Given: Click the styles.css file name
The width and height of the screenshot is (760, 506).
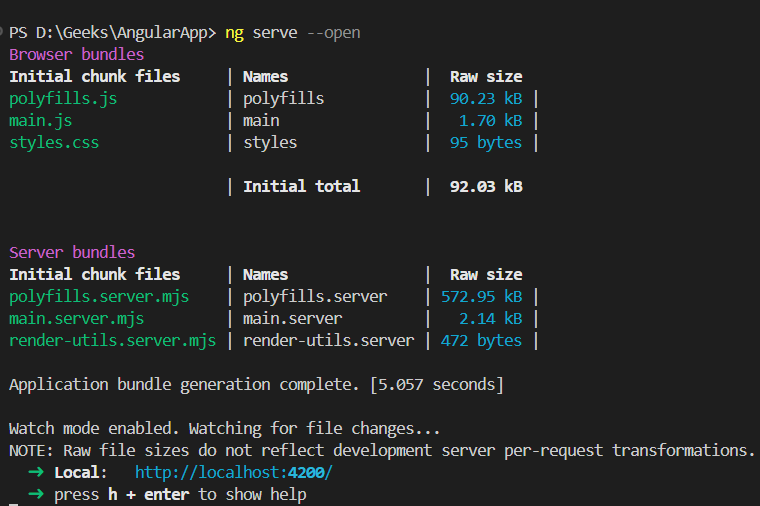Looking at the screenshot, I should click(x=54, y=142).
